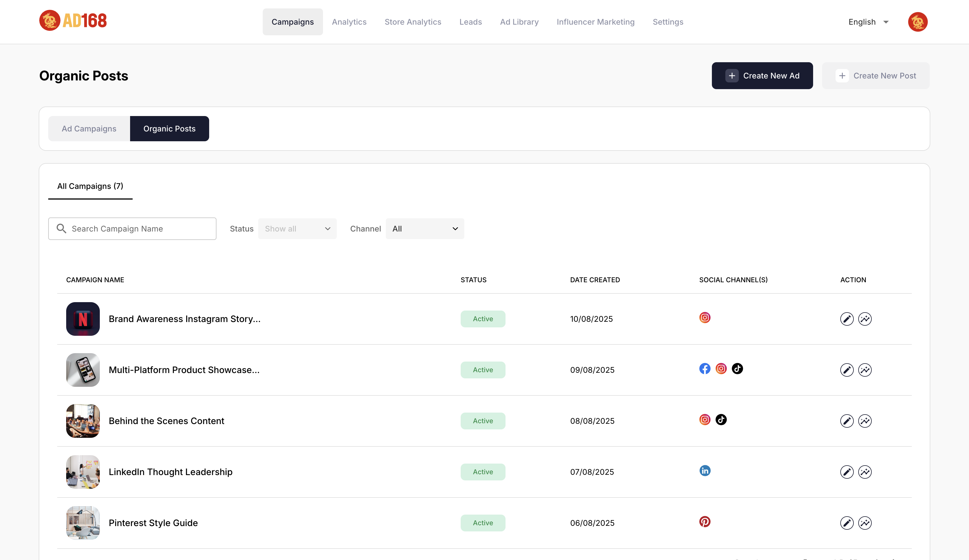
Task: Click Behind the Scenes Content name
Action: coord(166,421)
